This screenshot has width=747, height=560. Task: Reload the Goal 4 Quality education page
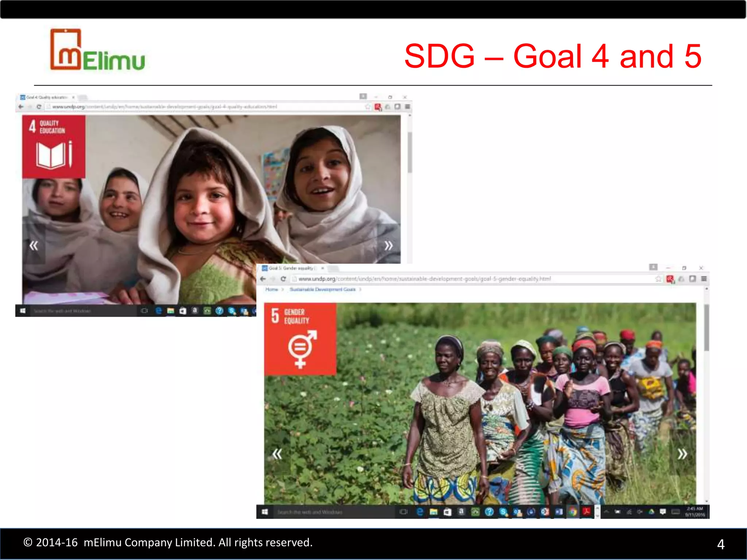[39, 107]
